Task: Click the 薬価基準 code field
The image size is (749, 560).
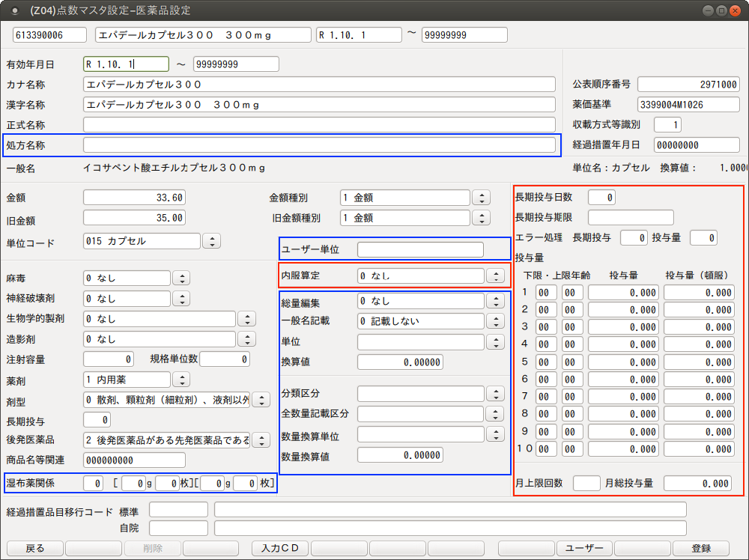Action: pyautogui.click(x=688, y=105)
